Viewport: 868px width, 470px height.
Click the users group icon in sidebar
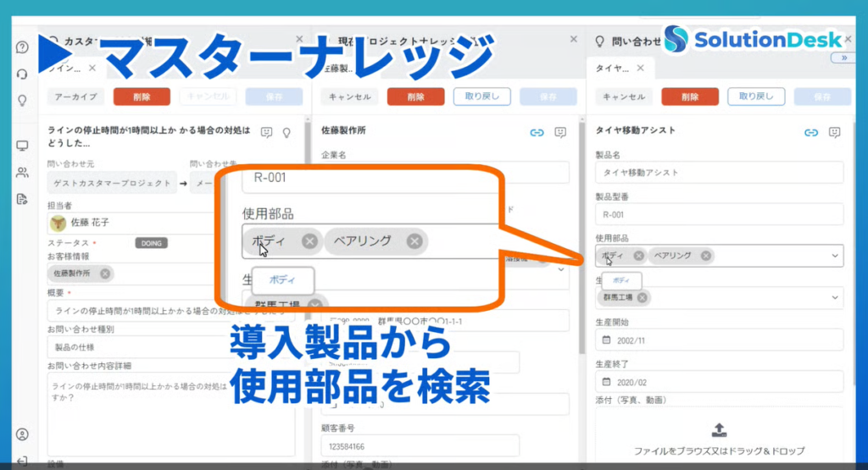click(x=22, y=172)
